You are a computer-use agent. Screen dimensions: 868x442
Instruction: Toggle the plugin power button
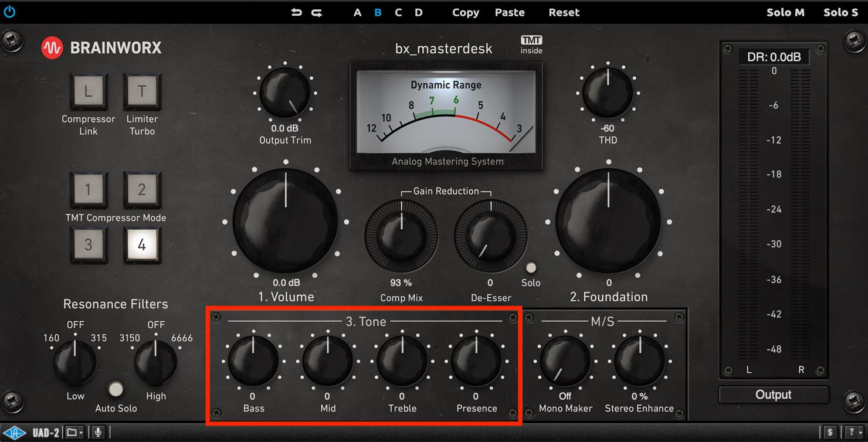coord(9,11)
